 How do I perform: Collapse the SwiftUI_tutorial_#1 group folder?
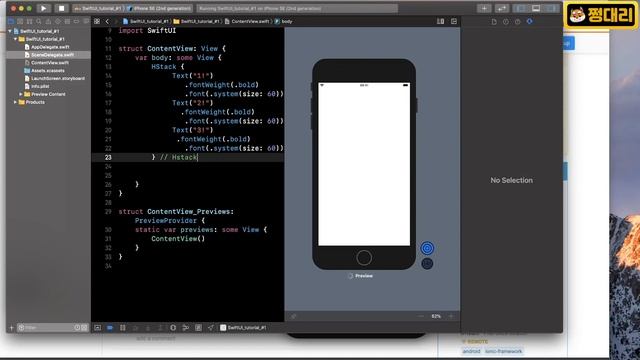[16, 39]
